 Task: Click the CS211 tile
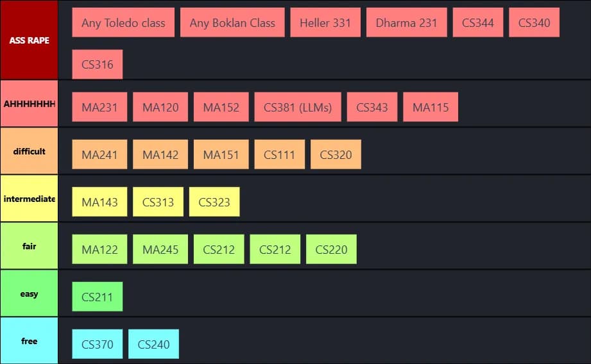98,297
